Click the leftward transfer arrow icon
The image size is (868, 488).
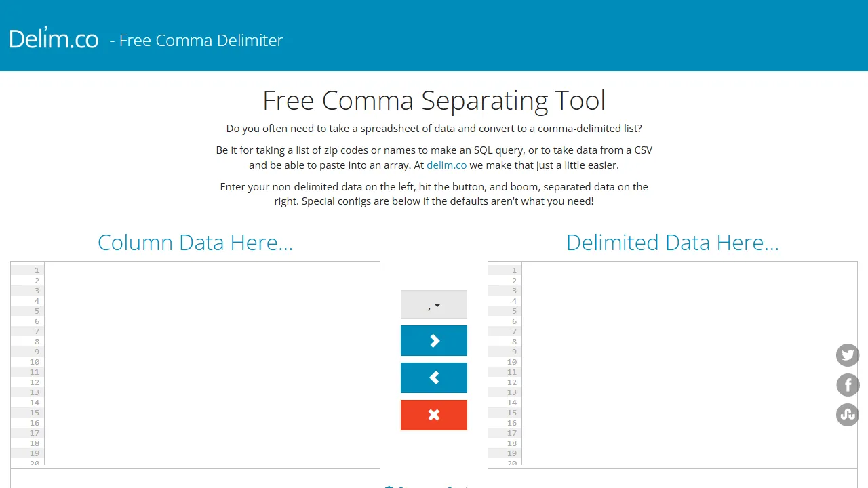point(434,378)
